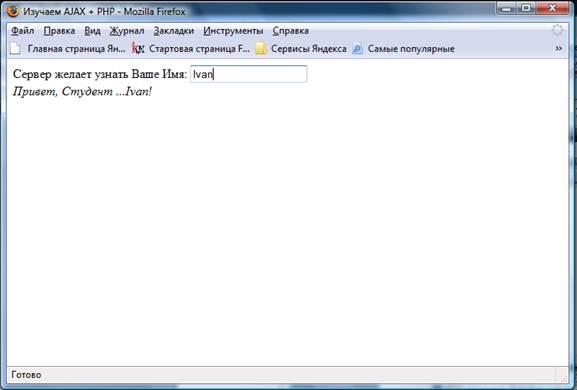
Task: Close the Firefox window
Action: click(552, 8)
